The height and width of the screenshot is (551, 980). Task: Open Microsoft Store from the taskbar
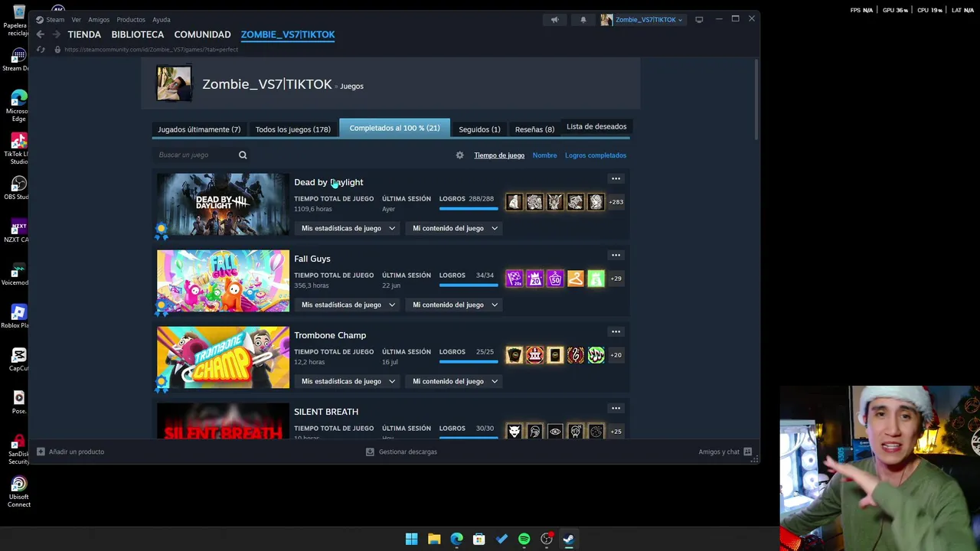[479, 539]
